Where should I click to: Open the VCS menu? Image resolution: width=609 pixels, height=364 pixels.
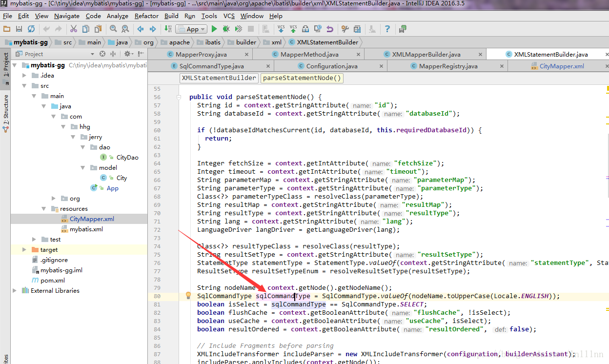pos(229,16)
